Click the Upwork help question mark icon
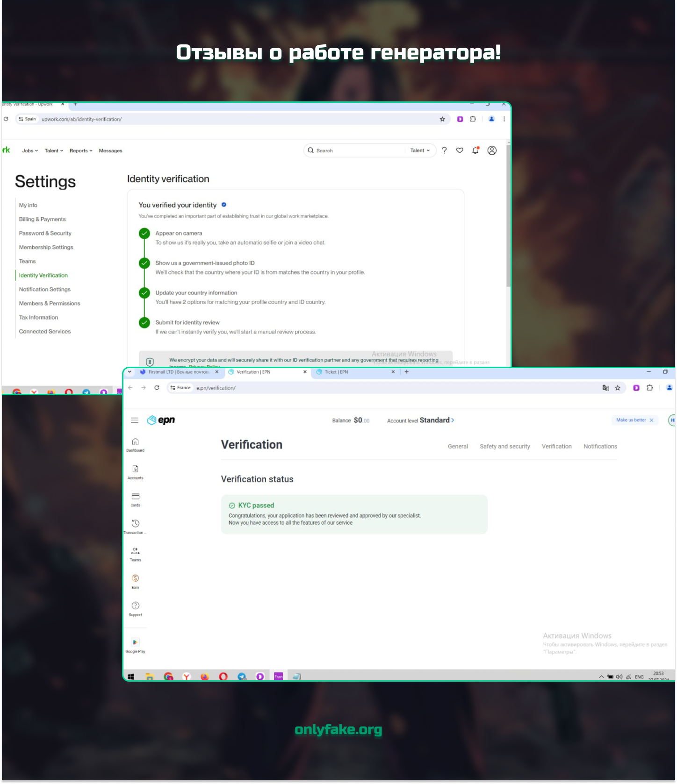 click(x=444, y=150)
